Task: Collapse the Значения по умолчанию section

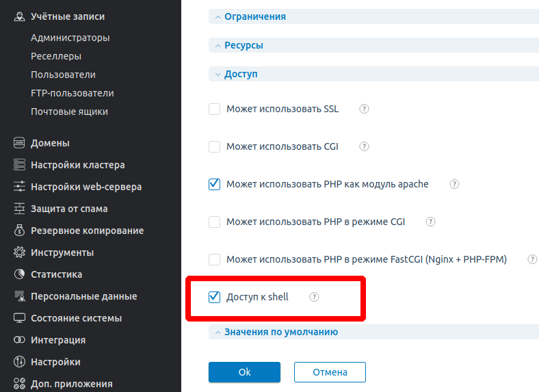Action: pos(280,332)
